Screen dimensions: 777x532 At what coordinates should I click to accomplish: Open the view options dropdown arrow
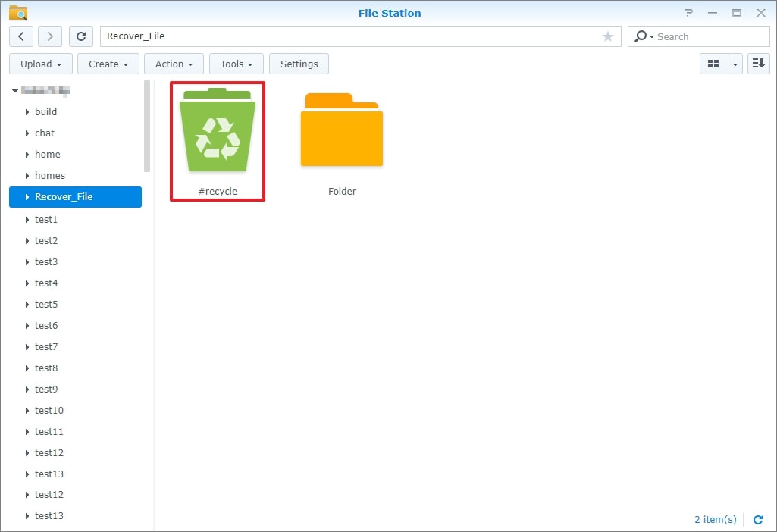point(734,64)
